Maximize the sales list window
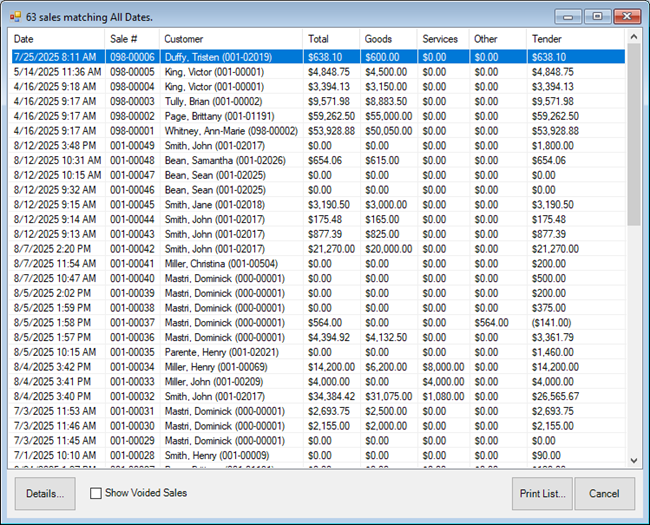650x525 pixels. (x=597, y=17)
